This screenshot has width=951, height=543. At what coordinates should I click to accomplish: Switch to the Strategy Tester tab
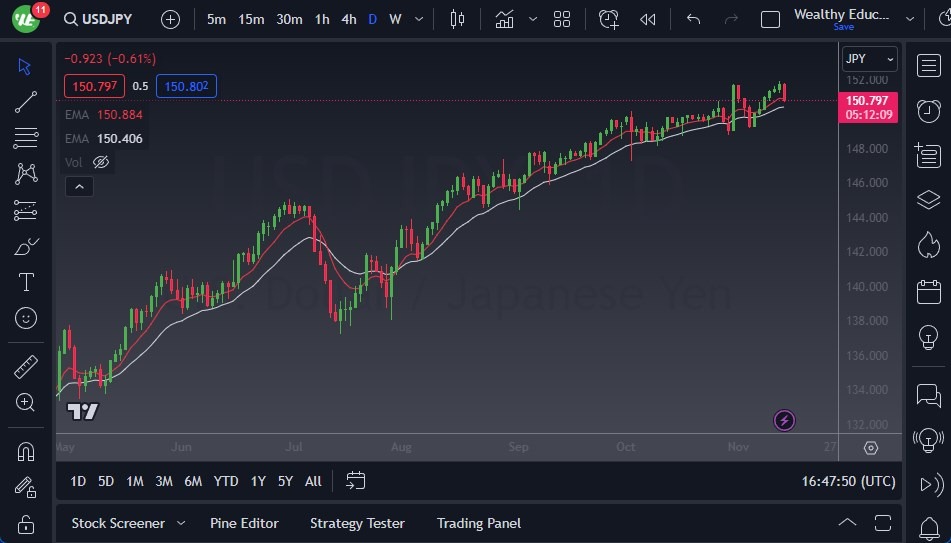pos(357,523)
